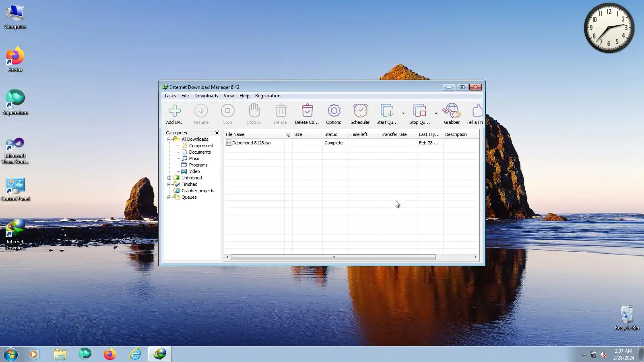This screenshot has height=362, width=644.
Task: Open Options gear in IDM toolbar
Action: coord(334,114)
